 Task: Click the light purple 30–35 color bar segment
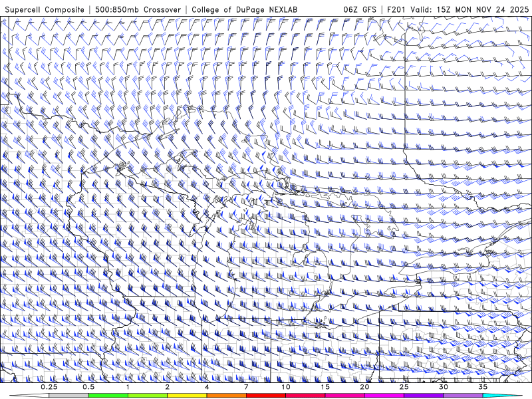pyautogui.click(x=463, y=396)
